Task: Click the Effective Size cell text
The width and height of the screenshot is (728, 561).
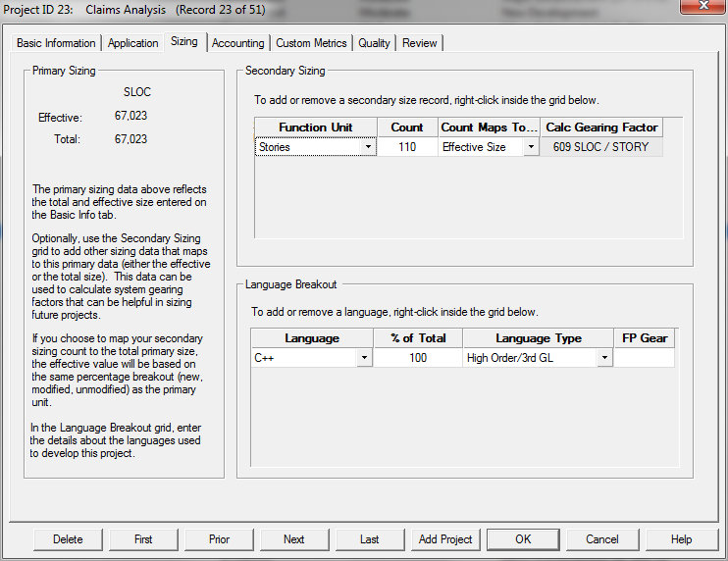Action: (x=474, y=147)
